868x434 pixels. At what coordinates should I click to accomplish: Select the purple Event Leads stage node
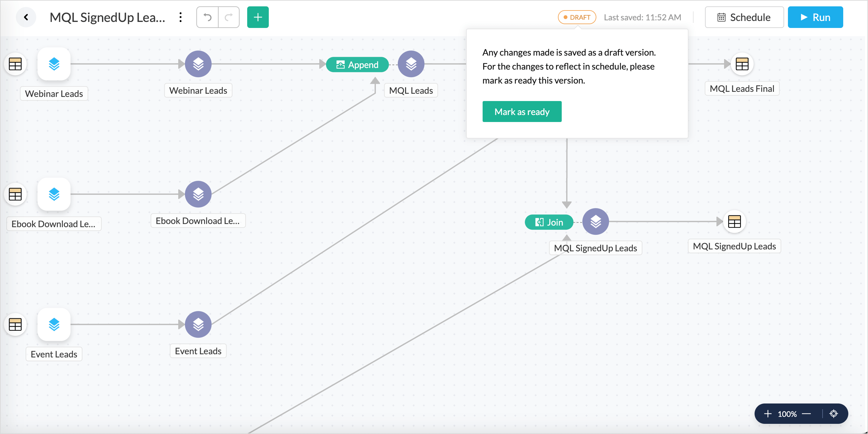coord(198,324)
